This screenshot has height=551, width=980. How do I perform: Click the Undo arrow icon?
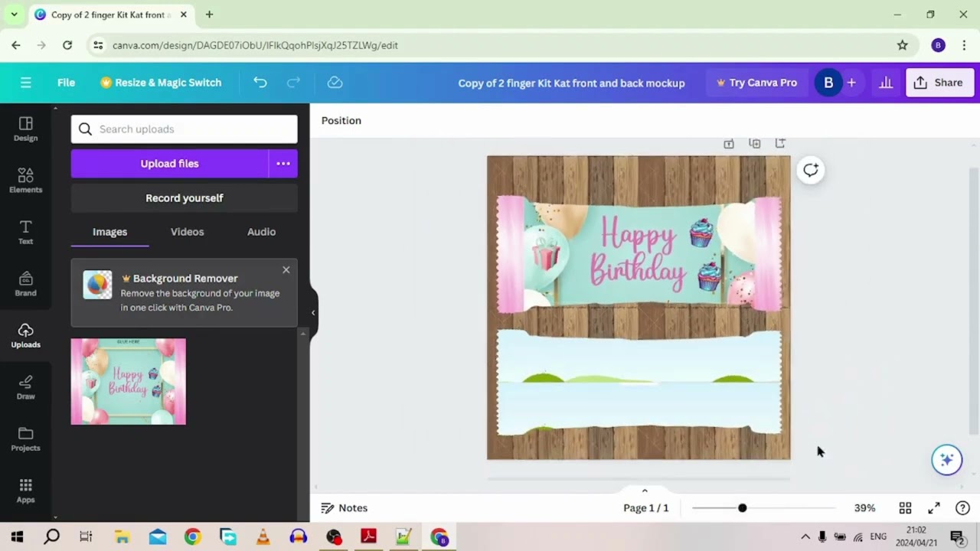pos(260,83)
